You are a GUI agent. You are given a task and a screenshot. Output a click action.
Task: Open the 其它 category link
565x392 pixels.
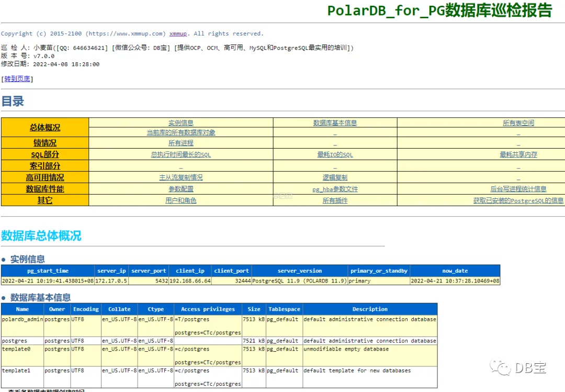(45, 200)
